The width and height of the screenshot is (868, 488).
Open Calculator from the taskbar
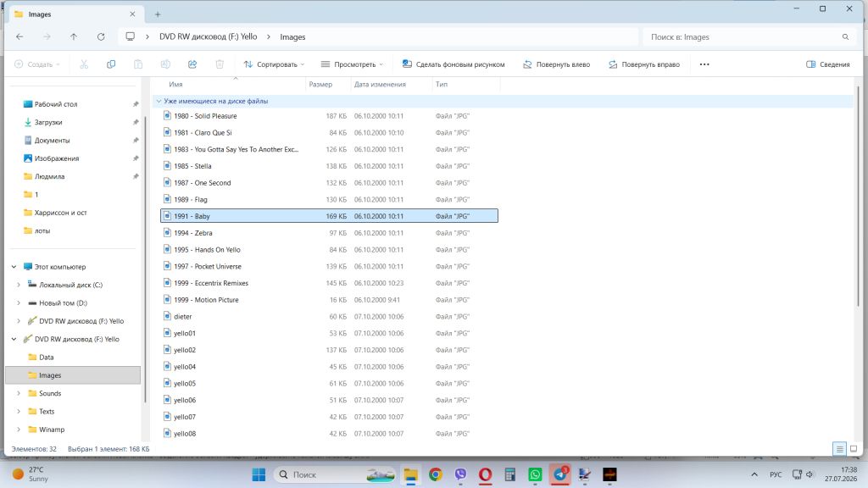click(510, 474)
